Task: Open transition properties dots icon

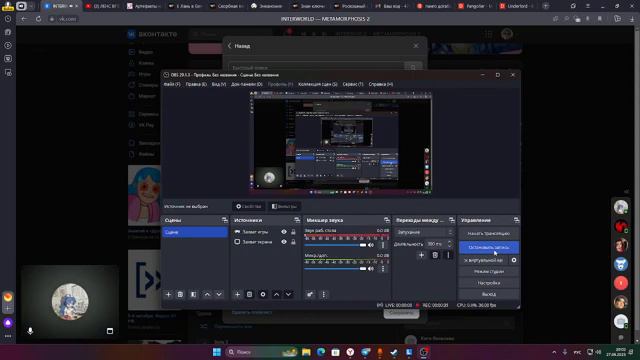Action: [x=448, y=255]
